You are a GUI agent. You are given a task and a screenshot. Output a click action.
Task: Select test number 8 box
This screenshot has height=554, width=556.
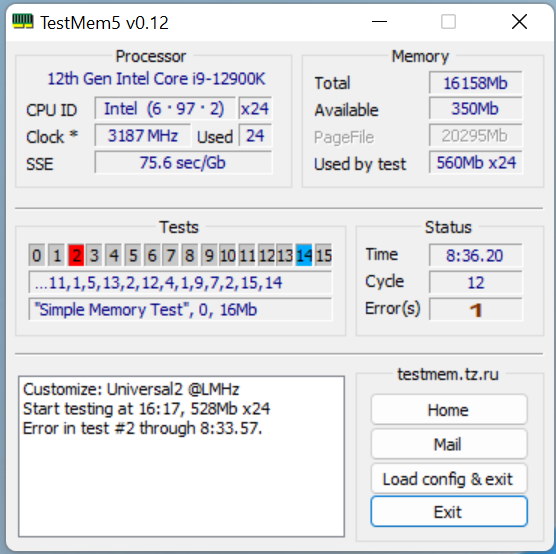(190, 255)
